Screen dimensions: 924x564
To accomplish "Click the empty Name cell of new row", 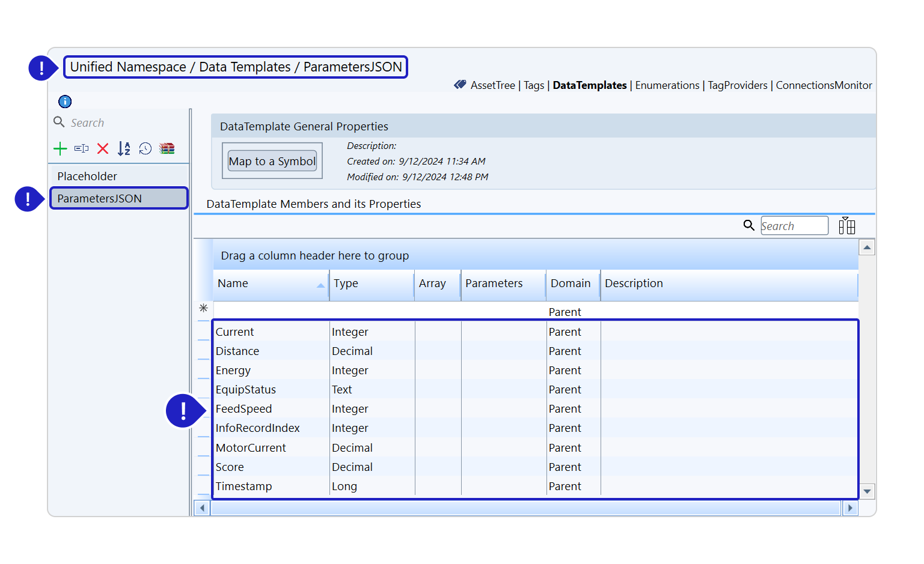I will point(271,310).
